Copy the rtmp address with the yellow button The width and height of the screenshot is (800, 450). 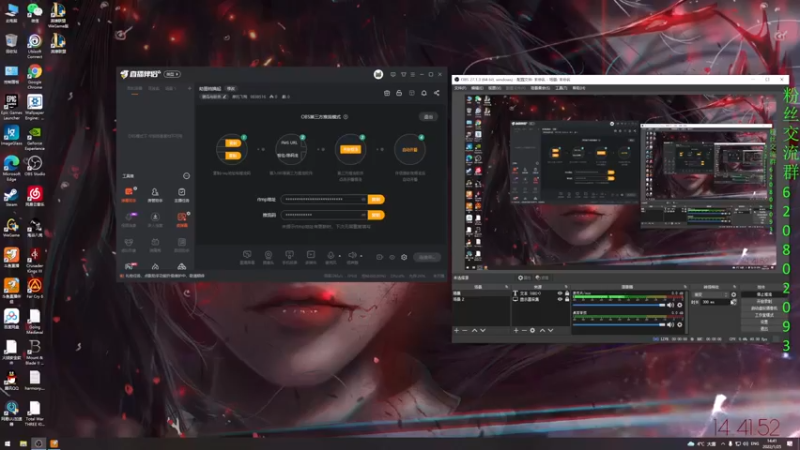(x=376, y=199)
